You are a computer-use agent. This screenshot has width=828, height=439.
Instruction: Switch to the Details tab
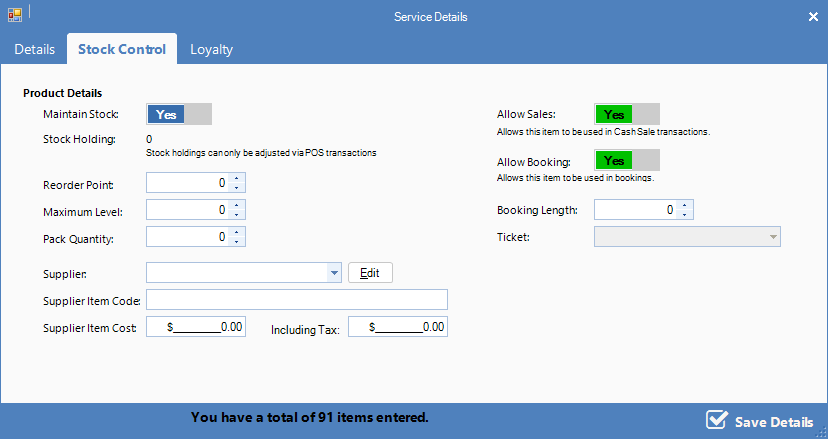tap(34, 49)
